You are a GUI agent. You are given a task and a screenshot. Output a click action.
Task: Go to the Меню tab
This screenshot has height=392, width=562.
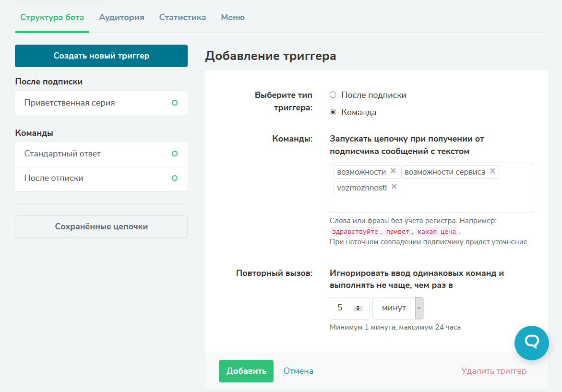point(233,17)
